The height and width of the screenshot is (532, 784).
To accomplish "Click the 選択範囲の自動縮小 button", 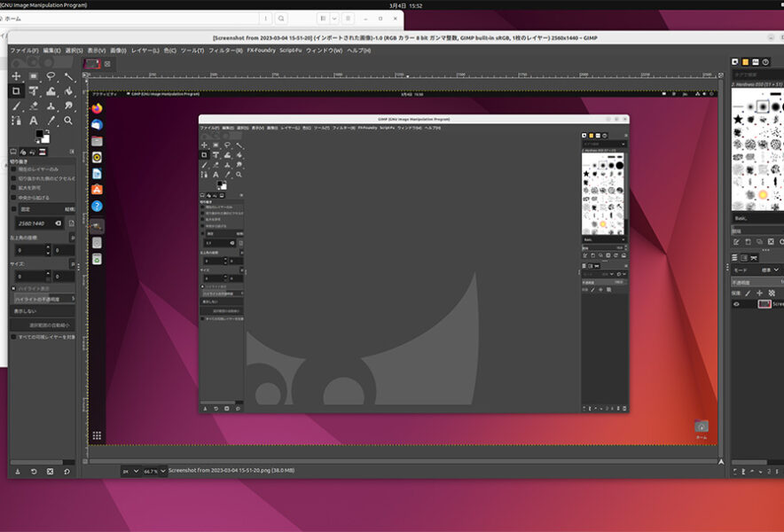I will pyautogui.click(x=43, y=325).
